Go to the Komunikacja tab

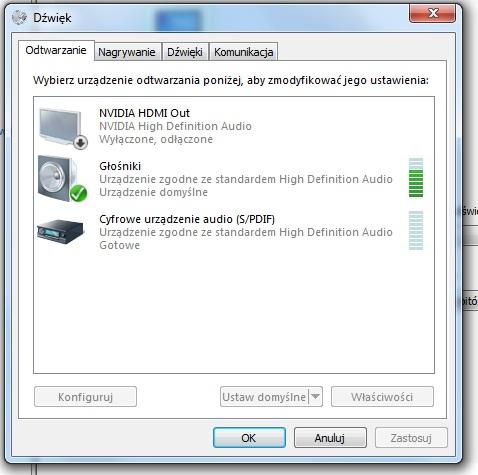(244, 52)
